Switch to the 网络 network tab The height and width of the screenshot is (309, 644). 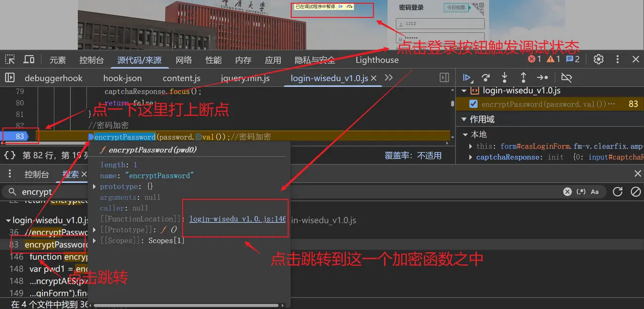point(184,60)
